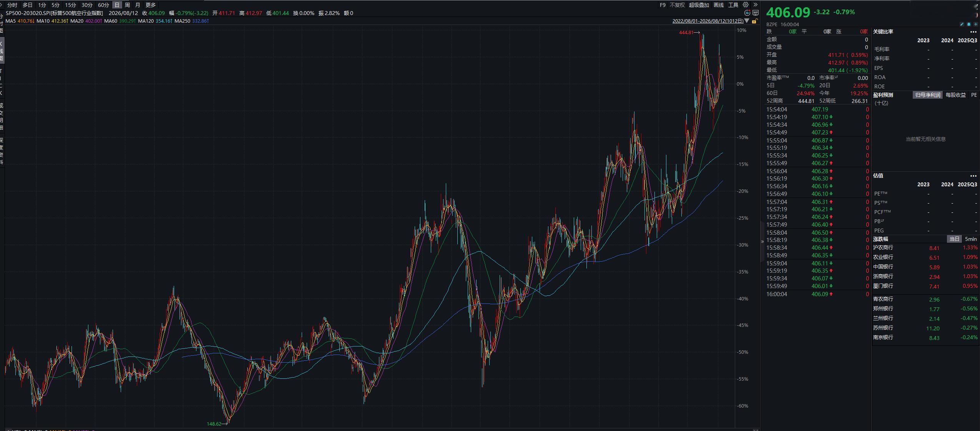Click the pencil edit icon under the price
This screenshot has width=980, height=431.
pos(962,24)
